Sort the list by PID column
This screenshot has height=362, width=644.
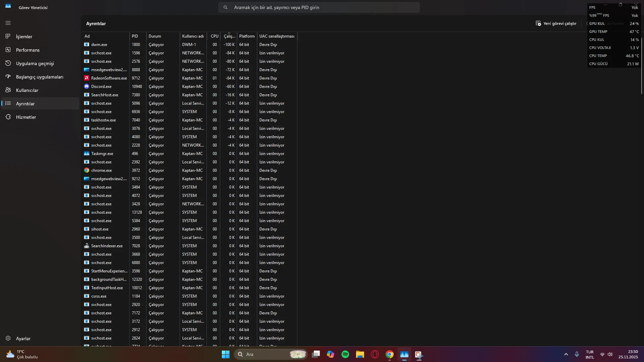pyautogui.click(x=138, y=36)
